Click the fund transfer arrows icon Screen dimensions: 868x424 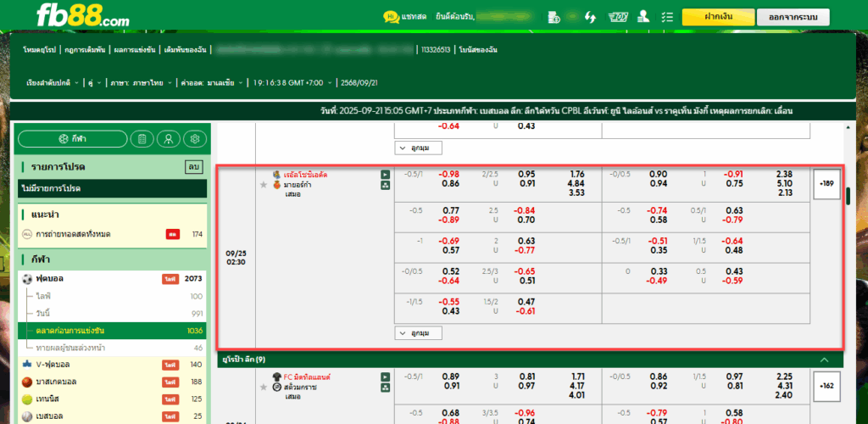click(590, 17)
